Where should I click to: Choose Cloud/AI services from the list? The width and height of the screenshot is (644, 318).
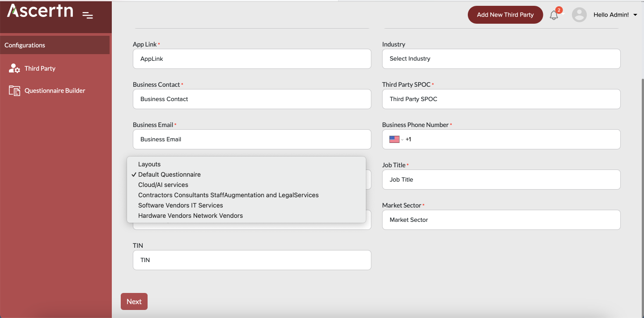163,185
